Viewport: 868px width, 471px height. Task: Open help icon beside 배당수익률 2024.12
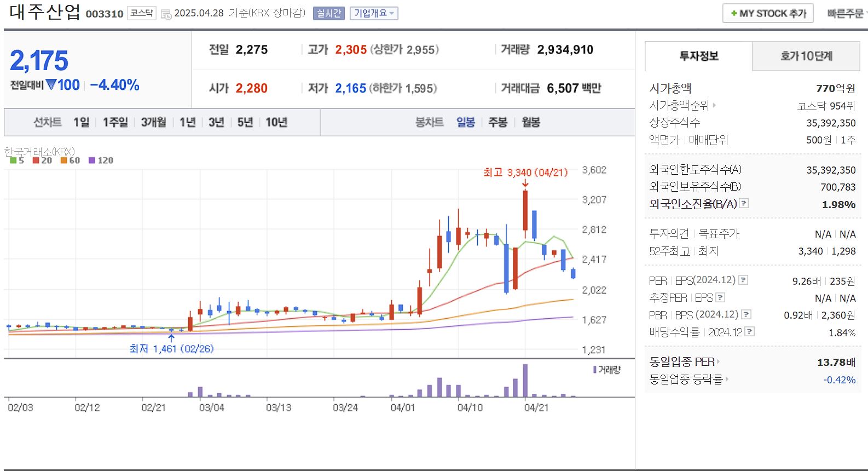(750, 331)
